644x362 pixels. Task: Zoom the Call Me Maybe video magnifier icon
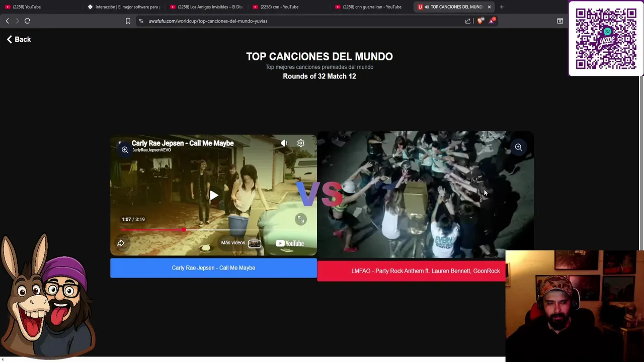125,150
